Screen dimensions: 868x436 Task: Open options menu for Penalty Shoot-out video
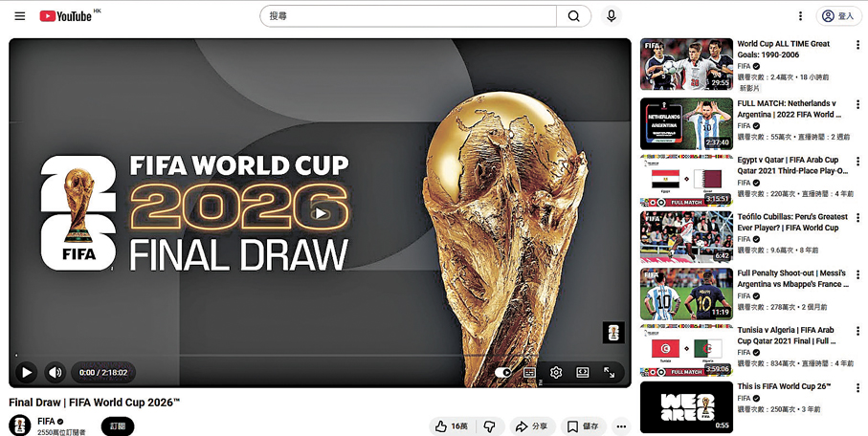pyautogui.click(x=857, y=273)
